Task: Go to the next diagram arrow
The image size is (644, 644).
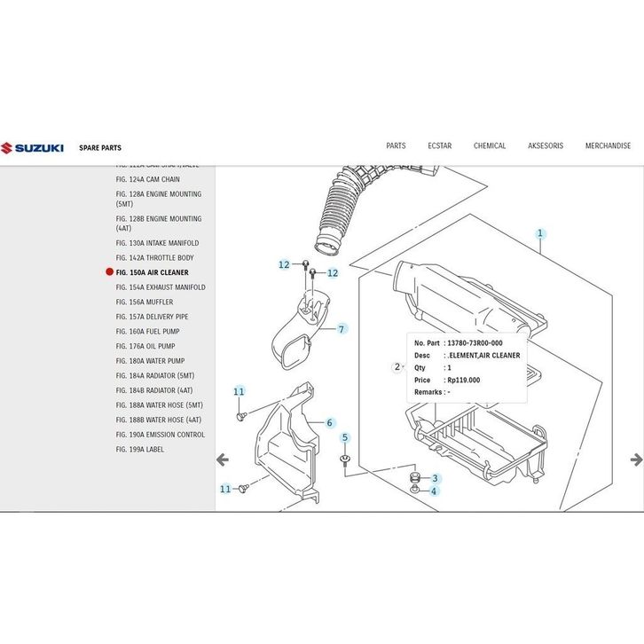Action: coord(635,459)
